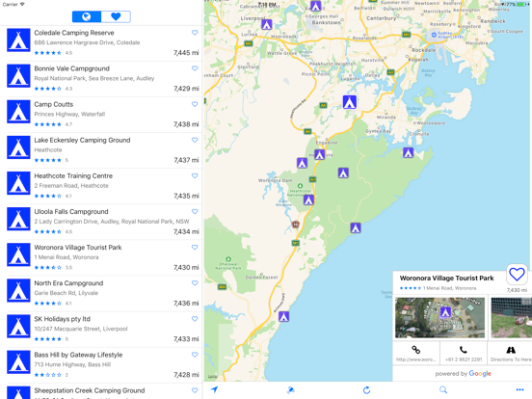This screenshot has height=399, width=532.
Task: Select Lake Eckersley Camping Ground entry
Action: coord(101,150)
